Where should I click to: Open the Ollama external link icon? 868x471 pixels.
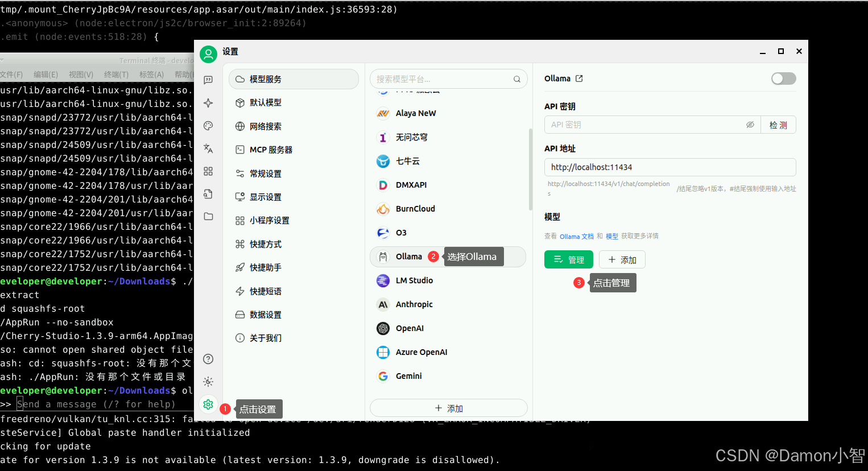click(579, 78)
